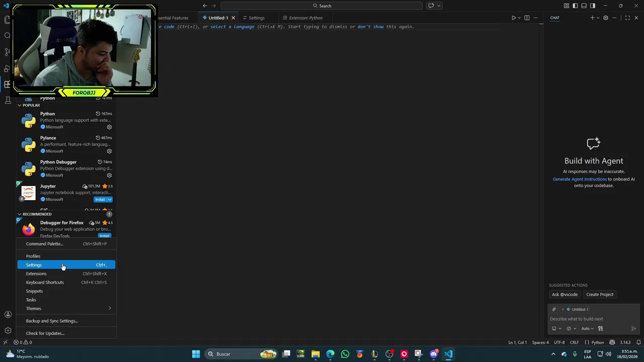Open the Chat settings gear
This screenshot has width=644, height=362.
coord(606,18)
